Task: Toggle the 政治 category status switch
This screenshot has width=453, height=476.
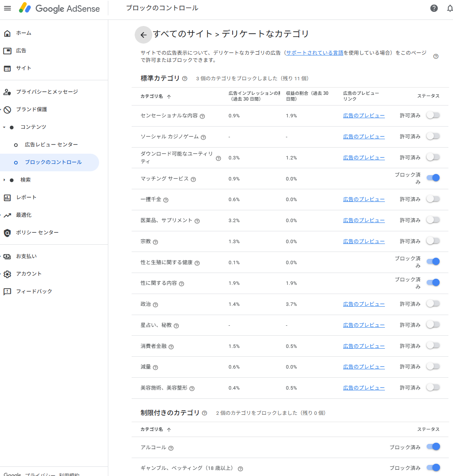Action: (x=433, y=304)
